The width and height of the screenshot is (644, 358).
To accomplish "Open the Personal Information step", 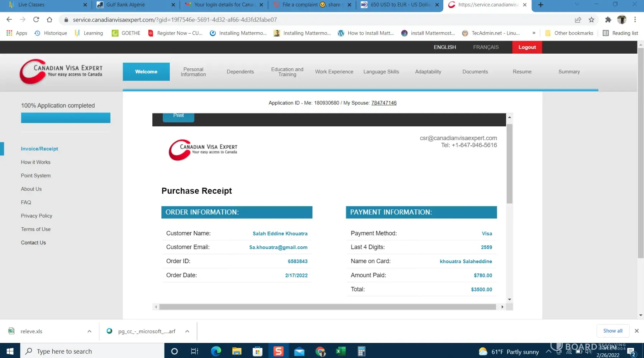I will [193, 72].
